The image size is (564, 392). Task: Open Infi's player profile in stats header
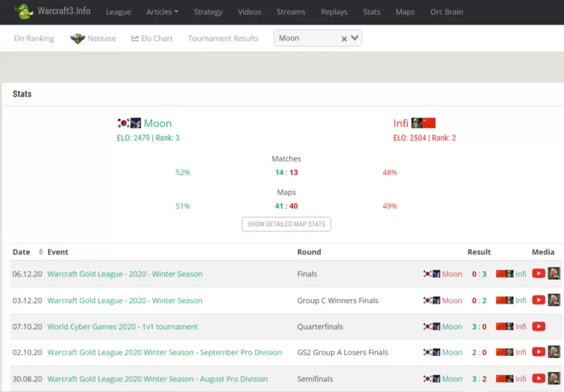click(401, 123)
